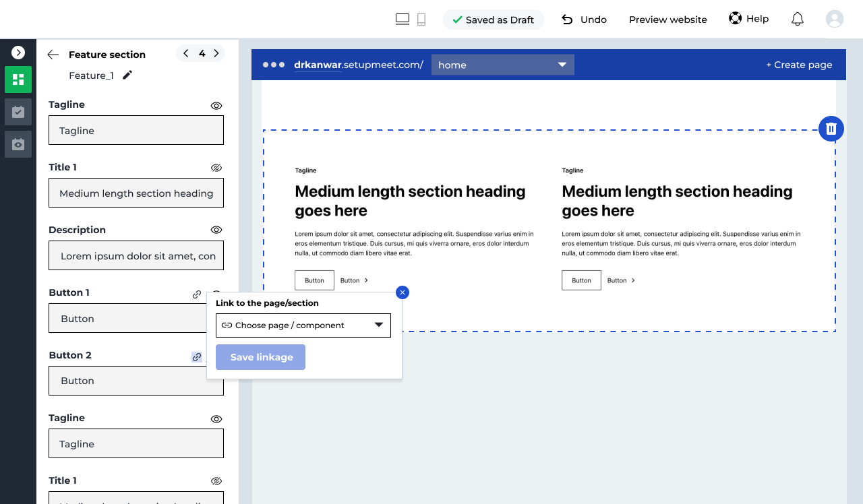Go to next feature section variant
This screenshot has width=863, height=504.
pos(216,53)
